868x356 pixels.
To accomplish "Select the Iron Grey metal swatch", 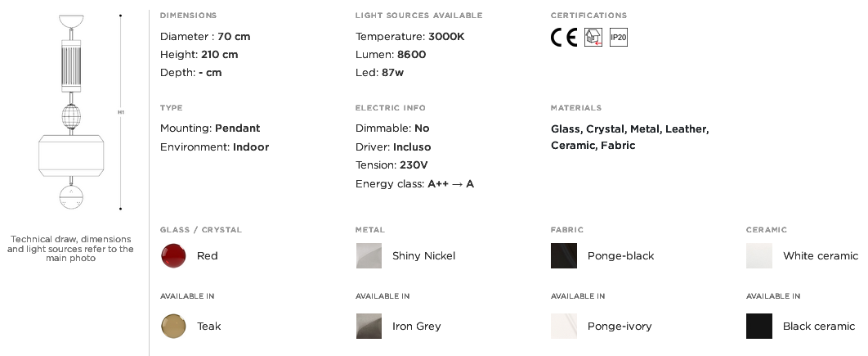I will click(x=369, y=326).
